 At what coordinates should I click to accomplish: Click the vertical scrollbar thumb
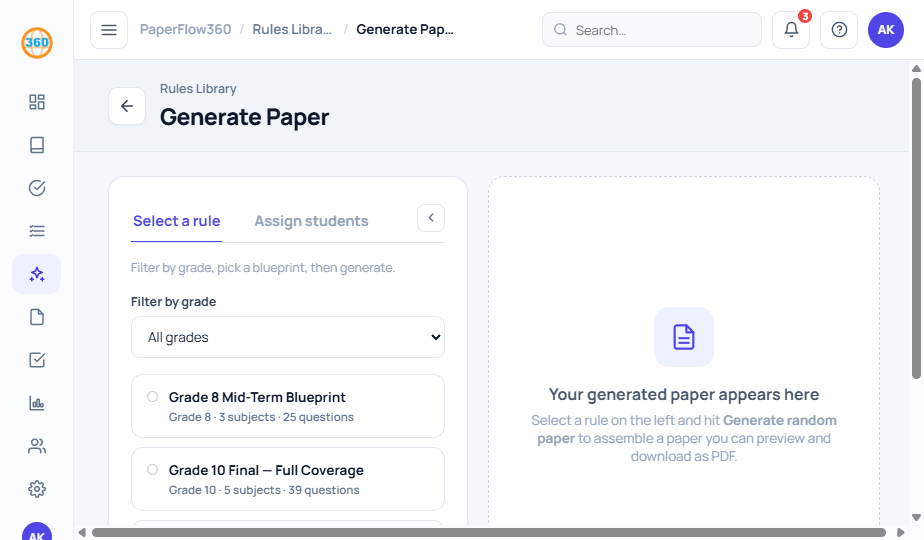pos(916,228)
